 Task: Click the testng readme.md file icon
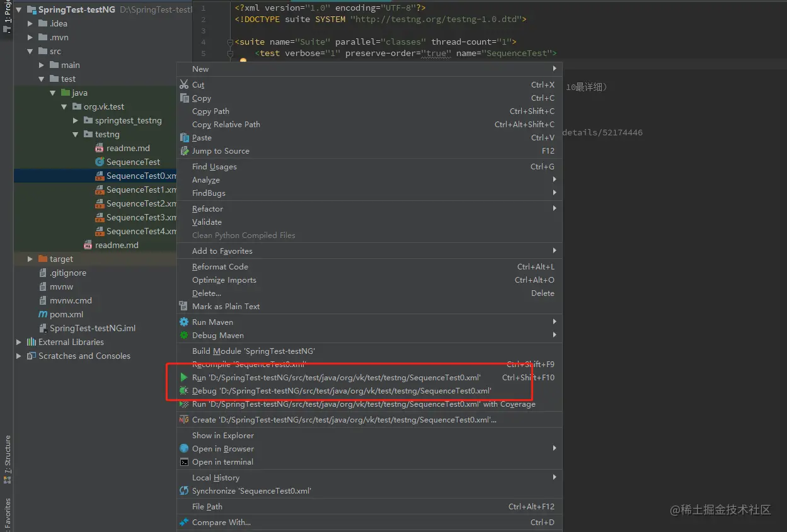tap(100, 148)
